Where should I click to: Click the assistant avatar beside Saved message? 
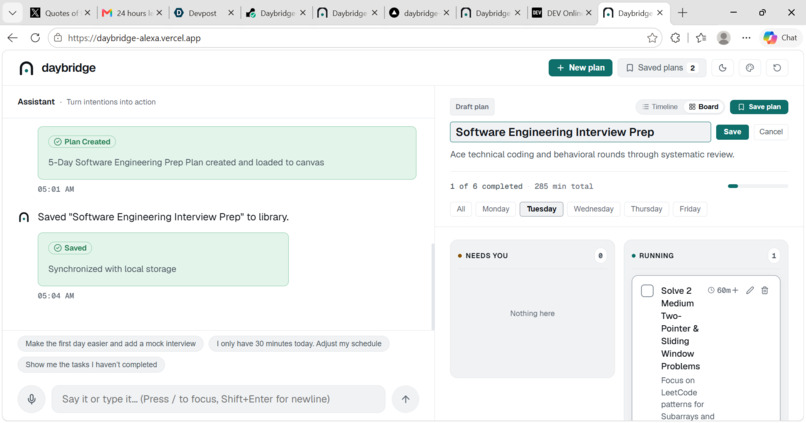(x=24, y=217)
